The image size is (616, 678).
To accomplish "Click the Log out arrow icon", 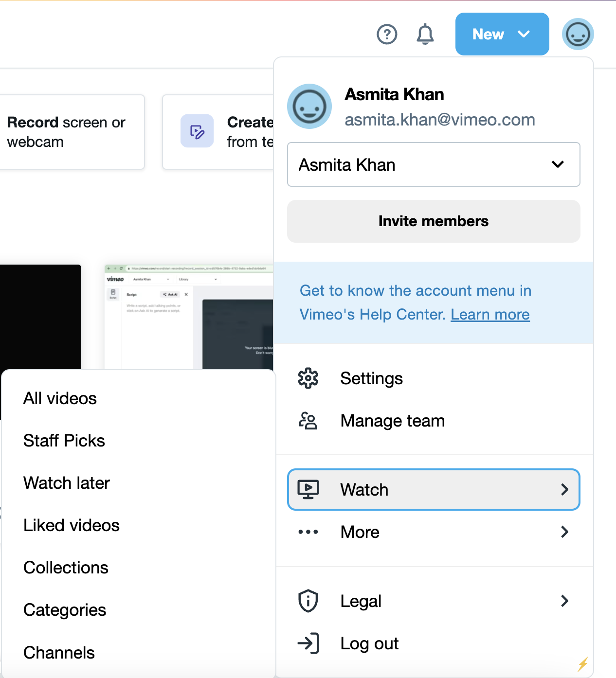I will (x=308, y=643).
